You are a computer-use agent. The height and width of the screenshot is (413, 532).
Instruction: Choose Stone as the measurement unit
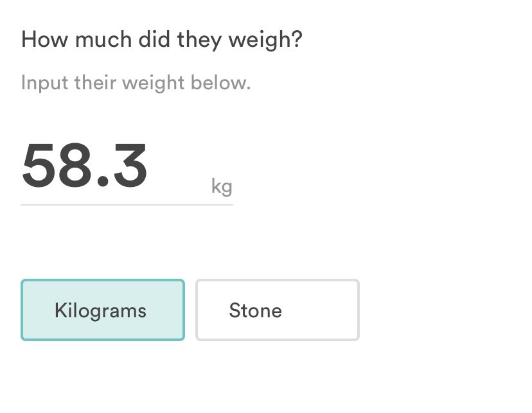point(278,310)
